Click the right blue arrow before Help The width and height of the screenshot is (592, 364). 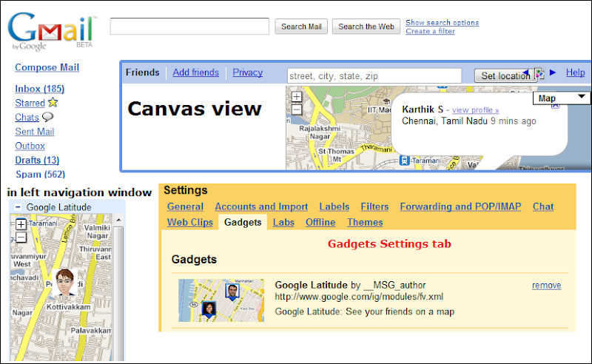pyautogui.click(x=553, y=73)
